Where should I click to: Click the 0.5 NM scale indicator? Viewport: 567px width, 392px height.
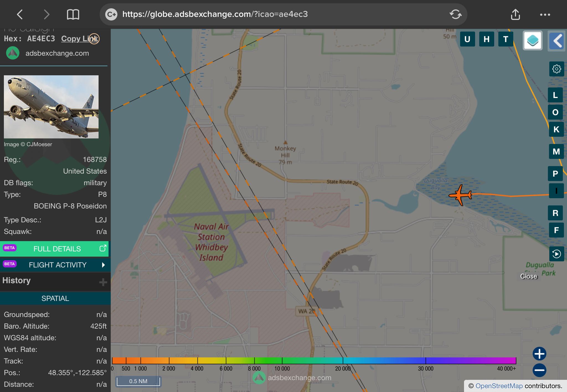point(138,381)
